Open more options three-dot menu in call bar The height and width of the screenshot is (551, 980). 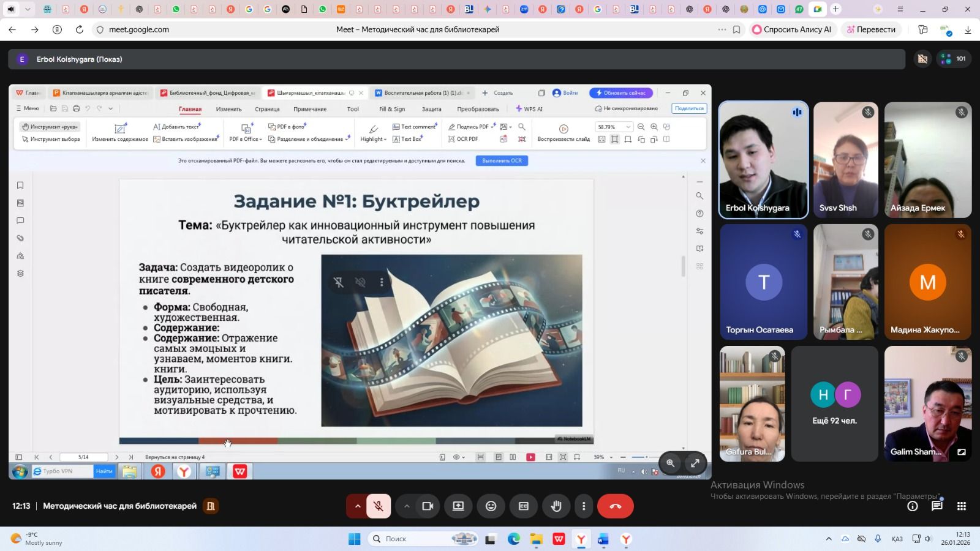pos(584,506)
